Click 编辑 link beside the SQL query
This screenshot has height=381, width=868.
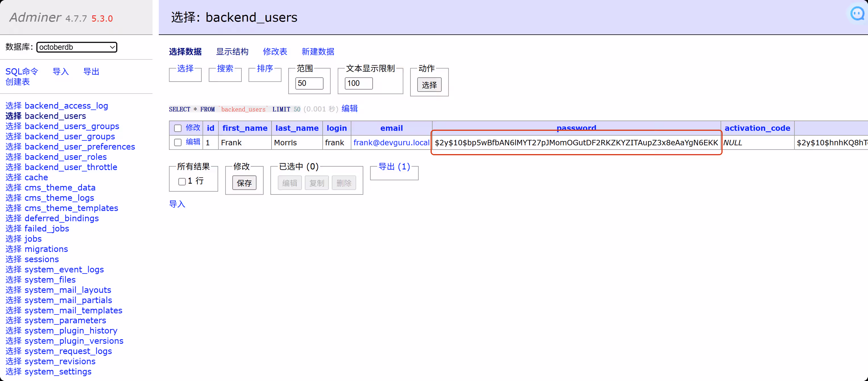(x=349, y=109)
